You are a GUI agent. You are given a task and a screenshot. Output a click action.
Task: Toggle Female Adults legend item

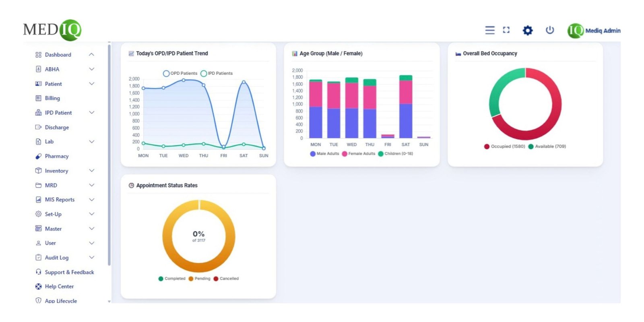359,154
